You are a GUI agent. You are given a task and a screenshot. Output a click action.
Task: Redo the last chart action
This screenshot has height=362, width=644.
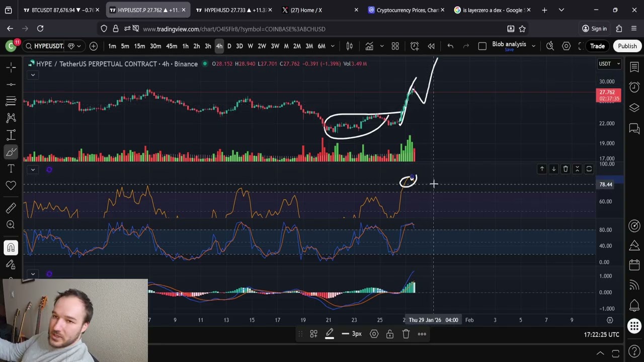coord(466,46)
